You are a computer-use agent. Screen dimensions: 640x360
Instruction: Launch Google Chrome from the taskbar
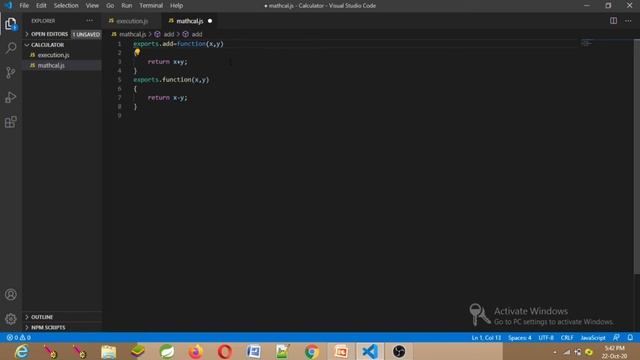pos(312,351)
